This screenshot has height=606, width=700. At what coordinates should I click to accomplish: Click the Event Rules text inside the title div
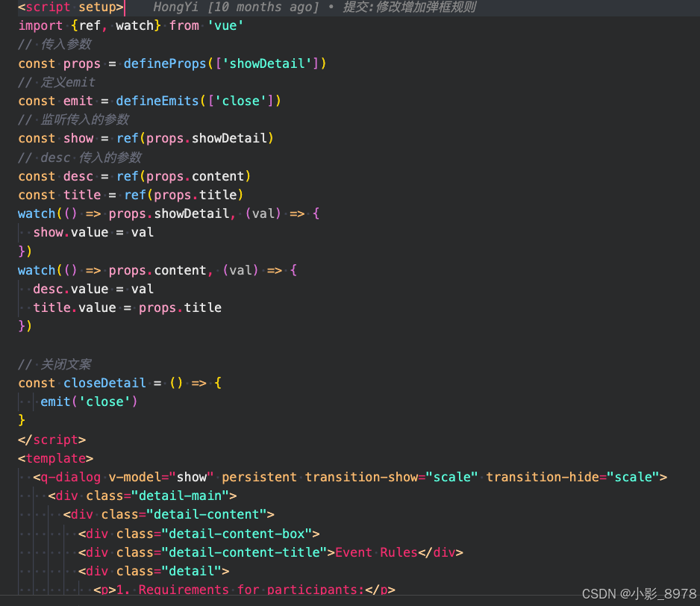[376, 552]
